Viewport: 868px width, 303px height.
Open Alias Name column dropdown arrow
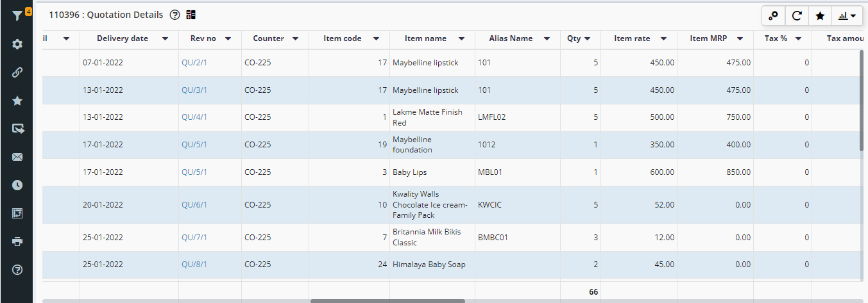click(x=547, y=39)
